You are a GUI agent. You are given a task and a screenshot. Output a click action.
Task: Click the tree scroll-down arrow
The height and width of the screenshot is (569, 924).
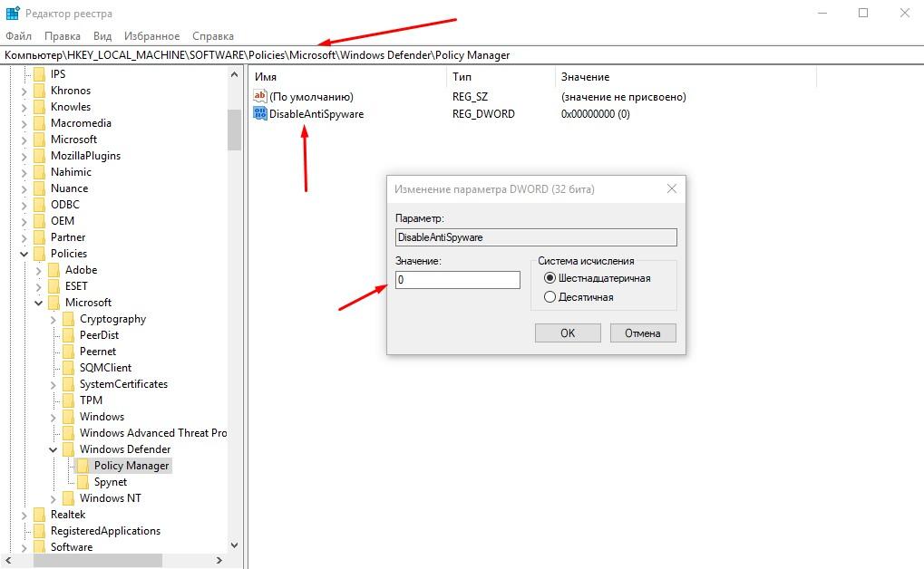tap(235, 545)
